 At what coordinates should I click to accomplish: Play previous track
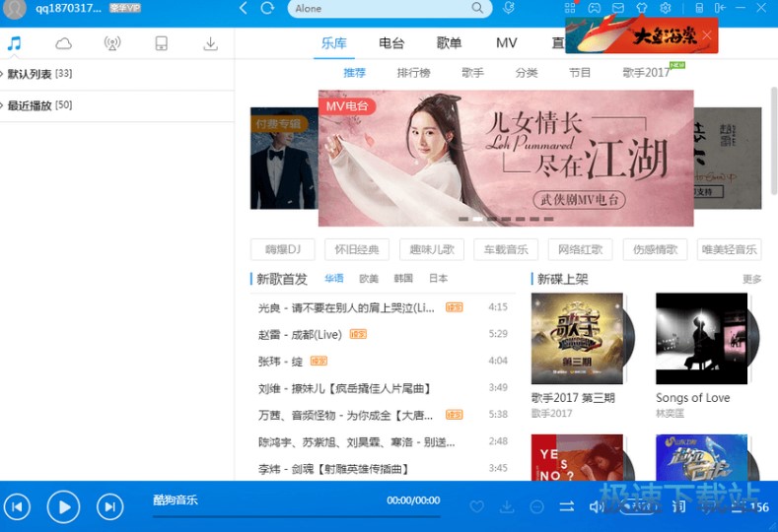18,506
